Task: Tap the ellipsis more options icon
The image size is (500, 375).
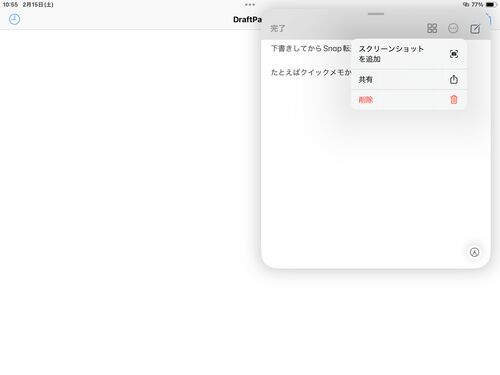Action: coord(453,28)
